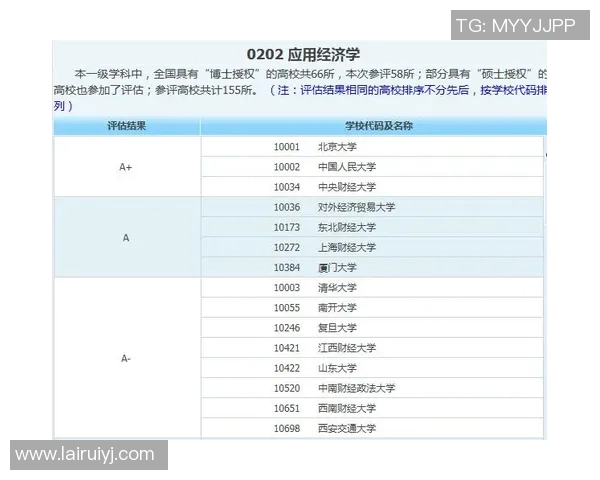
Task: Click the A- rating cell
Action: [127, 358]
